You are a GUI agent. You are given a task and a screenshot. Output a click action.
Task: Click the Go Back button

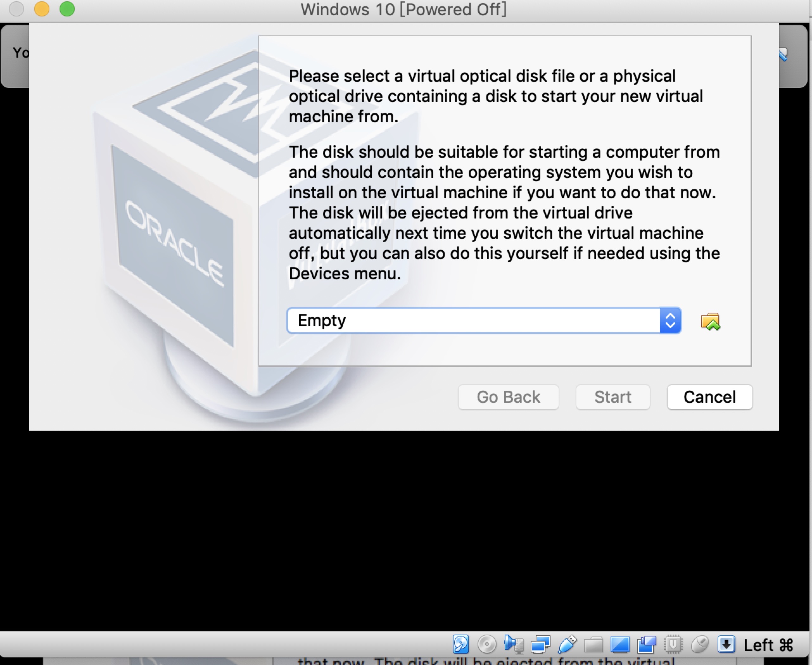click(x=508, y=397)
